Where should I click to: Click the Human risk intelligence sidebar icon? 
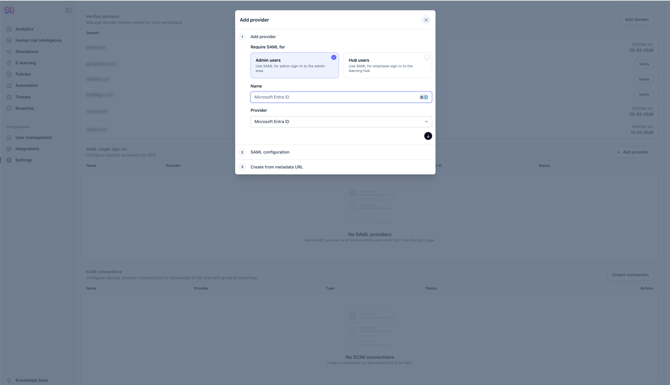coord(9,40)
